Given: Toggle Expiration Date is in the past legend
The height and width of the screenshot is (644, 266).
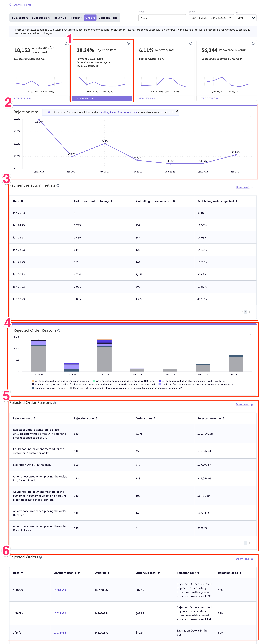Looking at the screenshot, I should (49, 388).
